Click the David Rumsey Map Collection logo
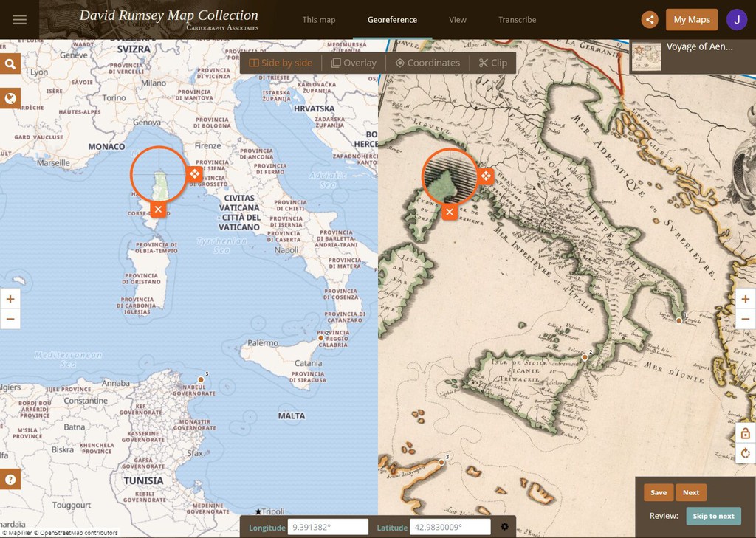 pos(169,20)
